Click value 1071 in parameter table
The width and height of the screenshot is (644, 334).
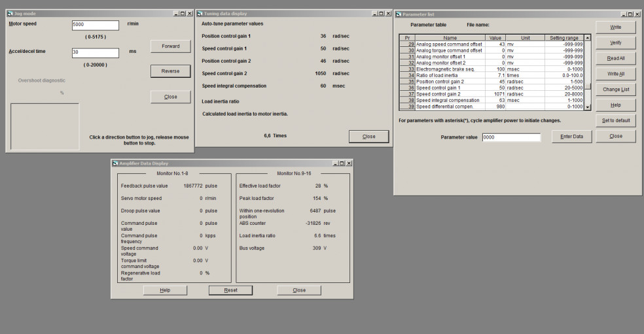pyautogui.click(x=499, y=94)
